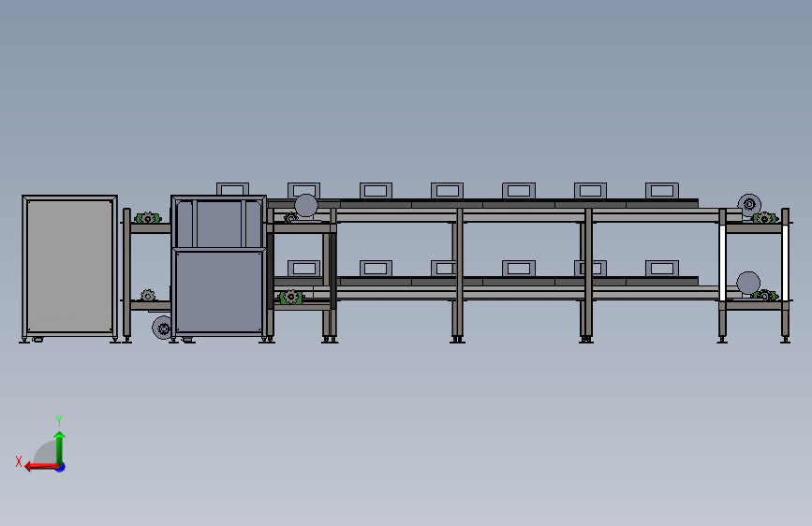Select the rightmost pallet fixture on lower conveyor

tap(662, 269)
